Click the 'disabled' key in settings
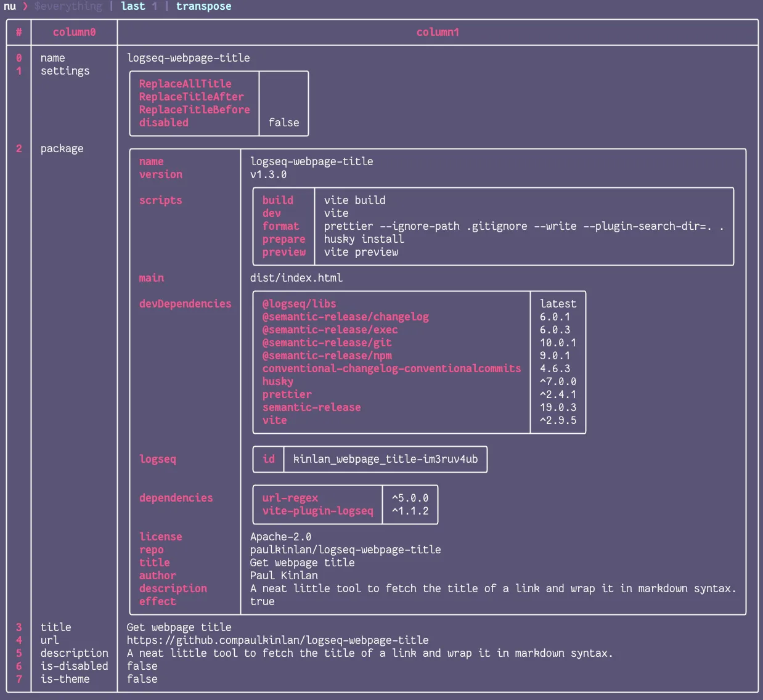 [163, 123]
